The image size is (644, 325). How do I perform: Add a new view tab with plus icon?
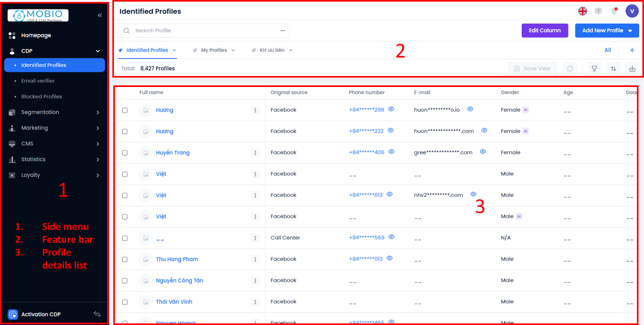click(632, 50)
